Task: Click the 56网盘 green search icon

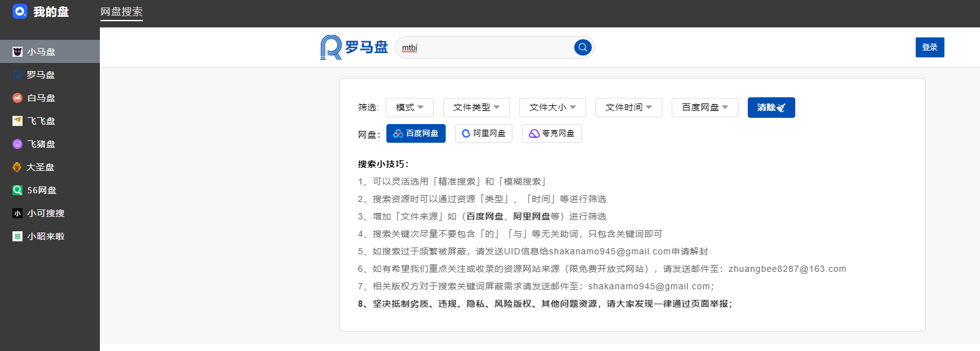Action: coord(17,190)
